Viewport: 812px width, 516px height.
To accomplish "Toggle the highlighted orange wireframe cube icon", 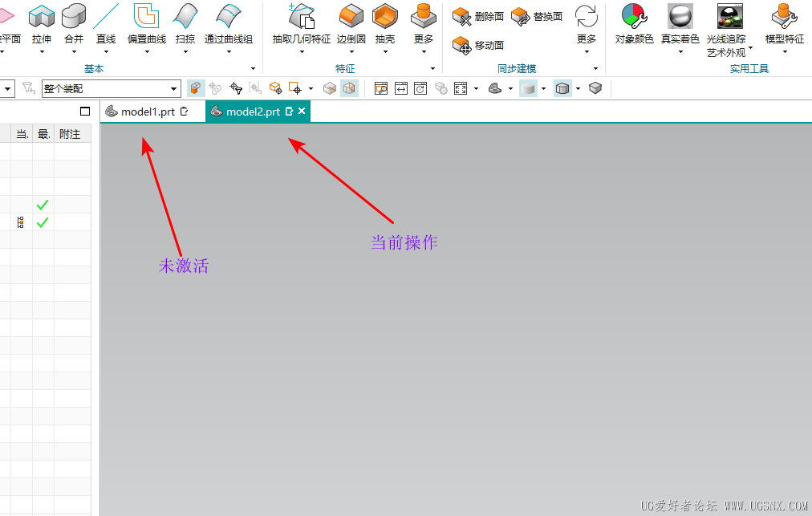I will [x=350, y=88].
